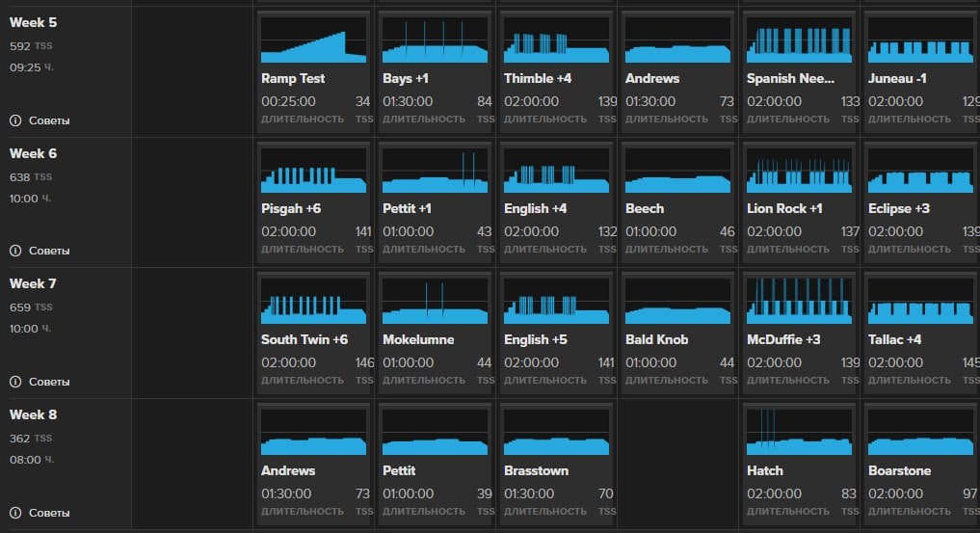Open the Ramp Test workout chart
Screen dimensions: 980x533
[x=314, y=40]
